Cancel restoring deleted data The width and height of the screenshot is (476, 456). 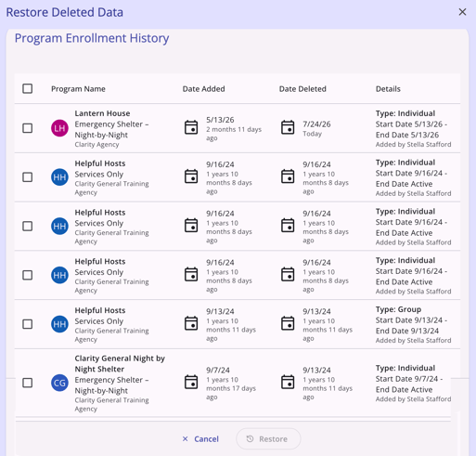click(200, 439)
